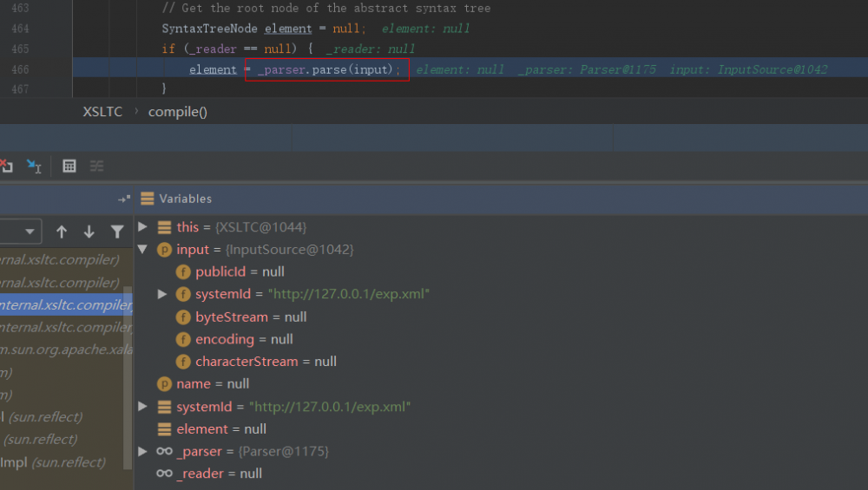Click the {XSLTC@1044} value
Image resolution: width=868 pixels, height=490 pixels.
pyautogui.click(x=260, y=226)
